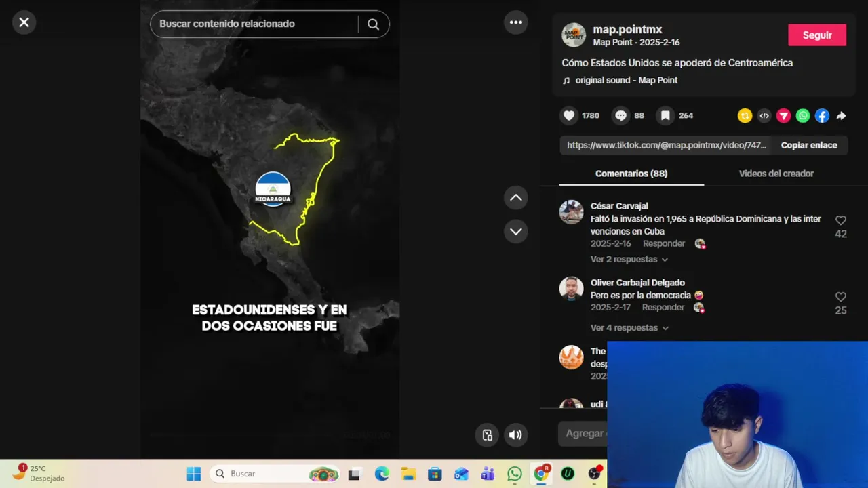Get embed code via the </> icon
The width and height of the screenshot is (868, 488).
[x=764, y=116]
